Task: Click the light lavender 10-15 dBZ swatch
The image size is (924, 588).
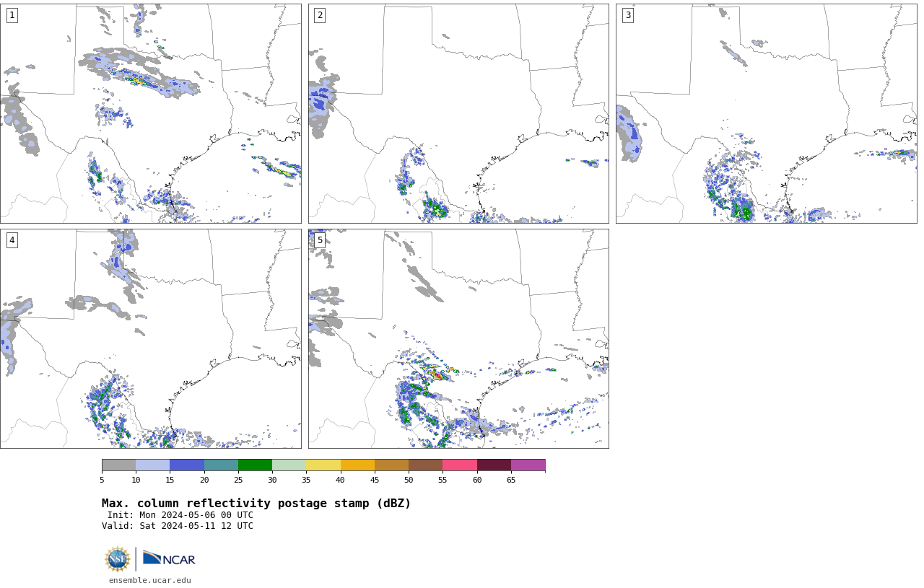Action: 152,465
